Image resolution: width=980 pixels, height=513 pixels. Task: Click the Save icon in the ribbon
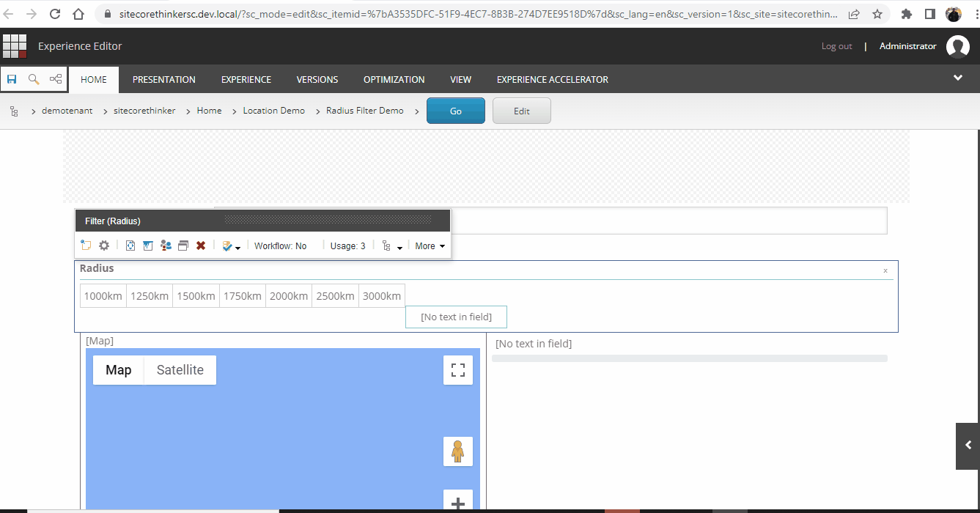pyautogui.click(x=12, y=79)
